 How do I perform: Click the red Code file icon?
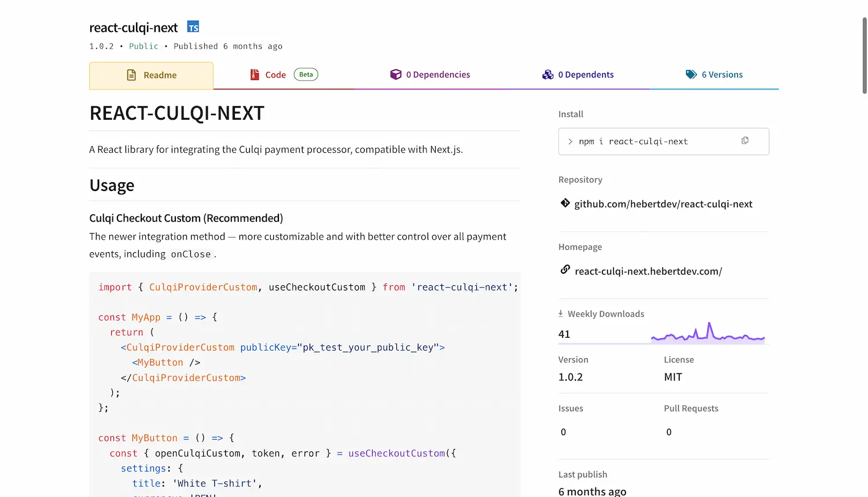click(255, 75)
